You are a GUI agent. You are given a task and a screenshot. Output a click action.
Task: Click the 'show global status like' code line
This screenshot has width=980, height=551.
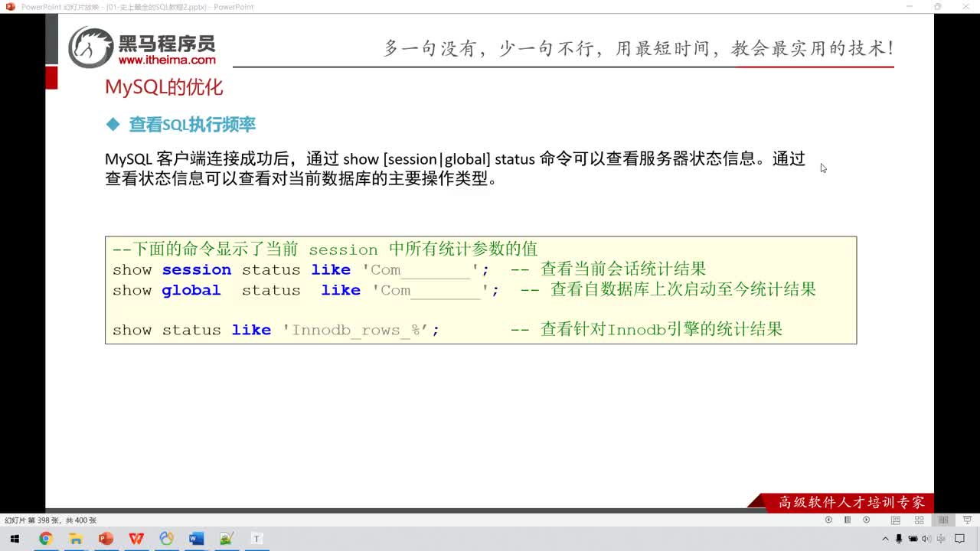(305, 290)
